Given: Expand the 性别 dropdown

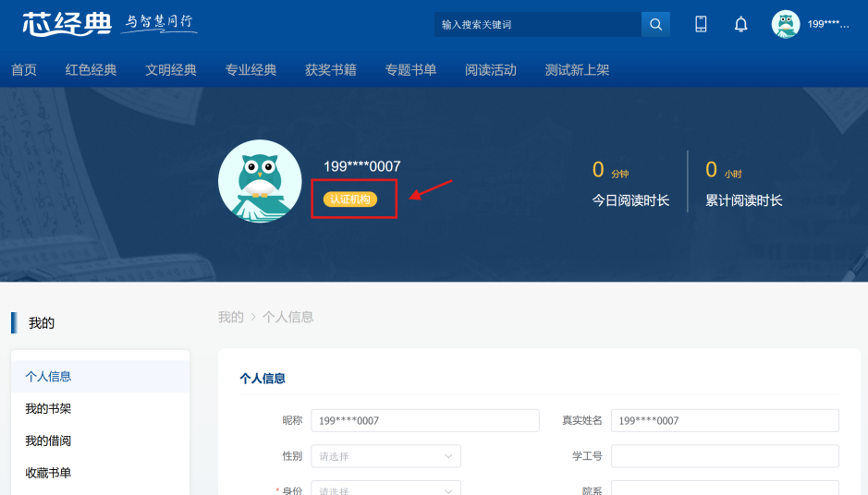Looking at the screenshot, I should click(x=385, y=456).
